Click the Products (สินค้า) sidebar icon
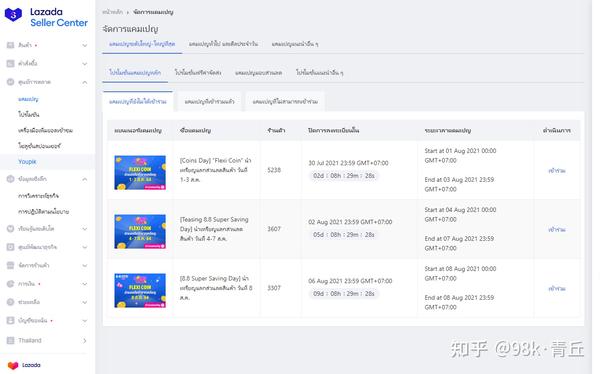Image resolution: width=600 pixels, height=374 pixels. (10, 45)
